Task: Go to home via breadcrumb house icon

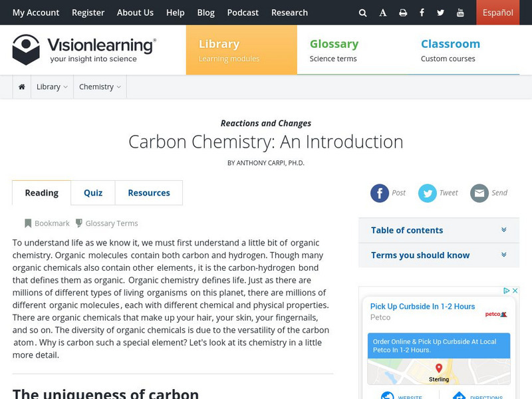Action: click(x=22, y=86)
